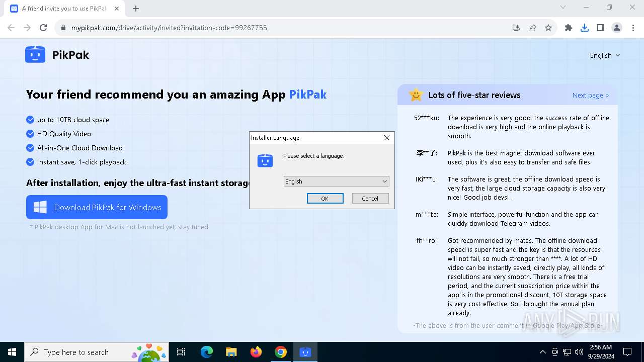Click the browser forward arrow
The height and width of the screenshot is (362, 644).
[x=27, y=28]
